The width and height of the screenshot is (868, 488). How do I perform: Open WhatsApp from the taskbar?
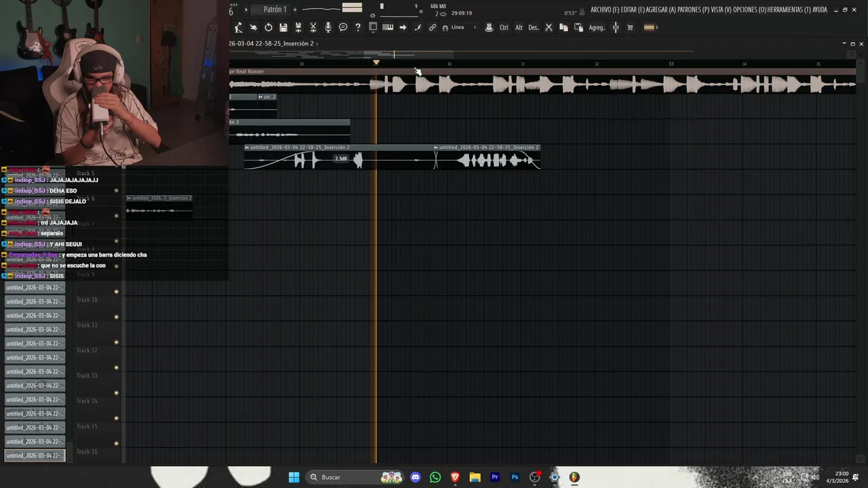(x=435, y=477)
